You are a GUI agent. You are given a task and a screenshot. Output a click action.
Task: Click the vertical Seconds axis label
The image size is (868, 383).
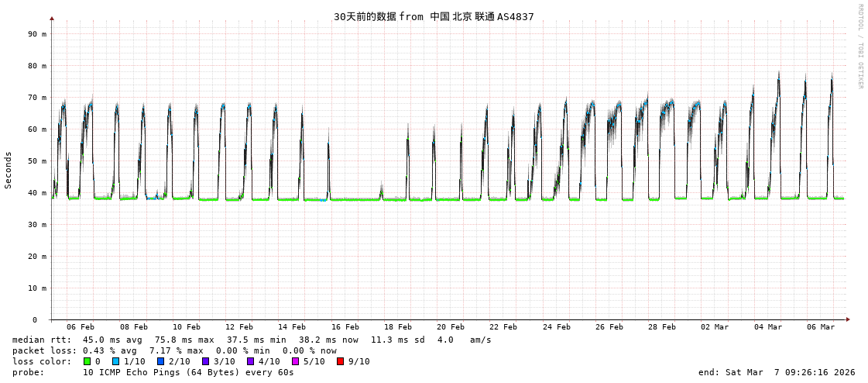pyautogui.click(x=9, y=170)
